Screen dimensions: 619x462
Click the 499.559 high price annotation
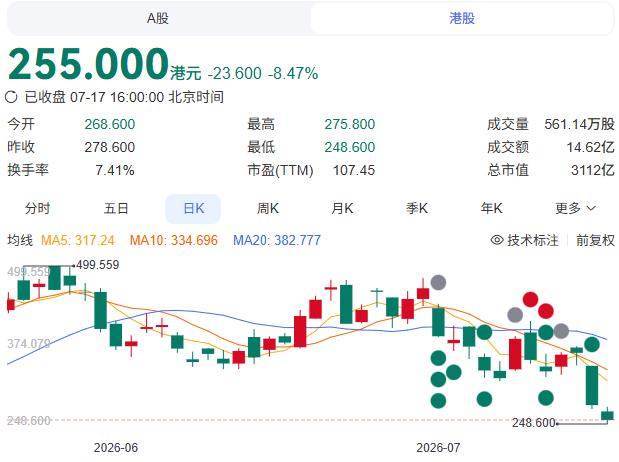tap(98, 265)
